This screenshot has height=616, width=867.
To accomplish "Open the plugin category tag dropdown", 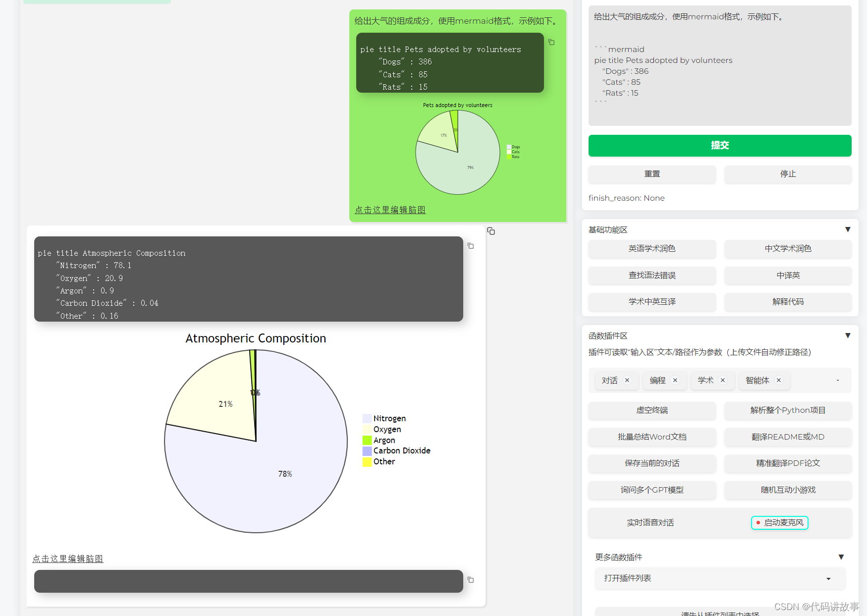I will (x=838, y=381).
